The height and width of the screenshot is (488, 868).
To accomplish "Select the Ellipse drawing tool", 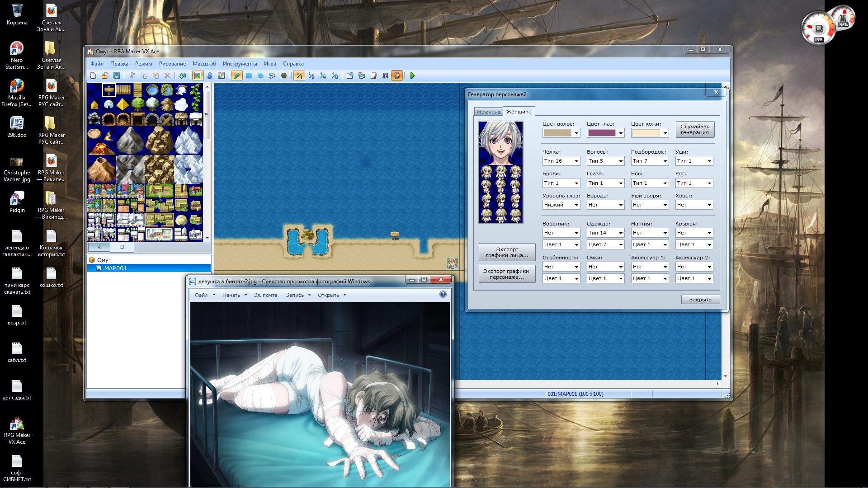I will [x=260, y=76].
